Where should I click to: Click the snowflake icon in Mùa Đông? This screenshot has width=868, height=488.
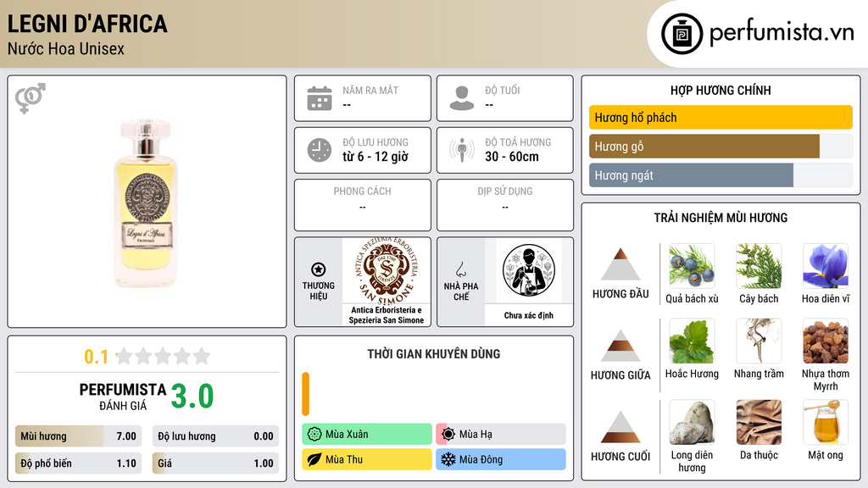coord(448,459)
